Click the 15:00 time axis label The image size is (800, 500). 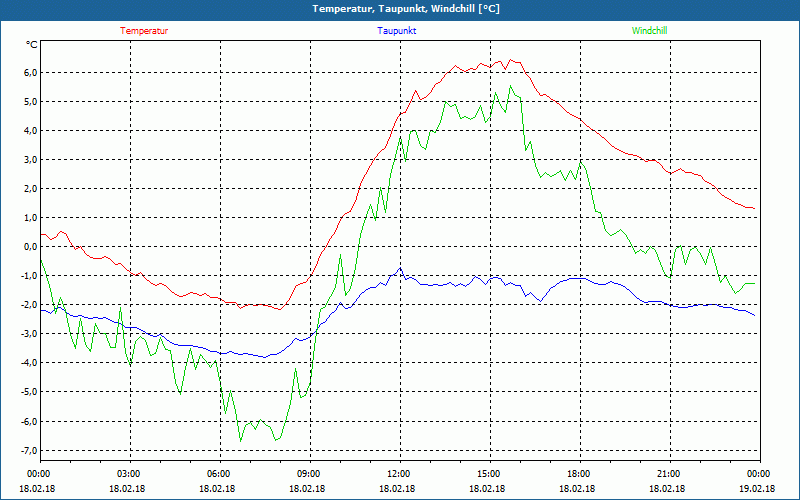pos(489,474)
